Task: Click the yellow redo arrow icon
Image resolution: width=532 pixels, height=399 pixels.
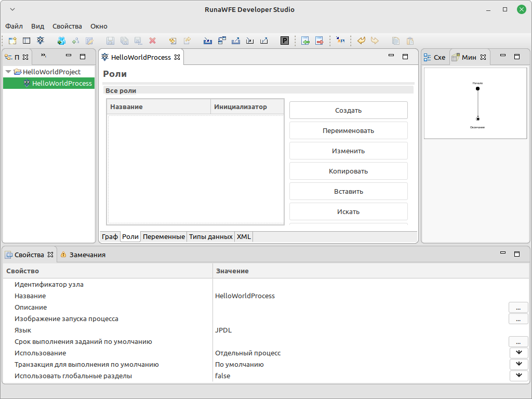Action: point(375,41)
